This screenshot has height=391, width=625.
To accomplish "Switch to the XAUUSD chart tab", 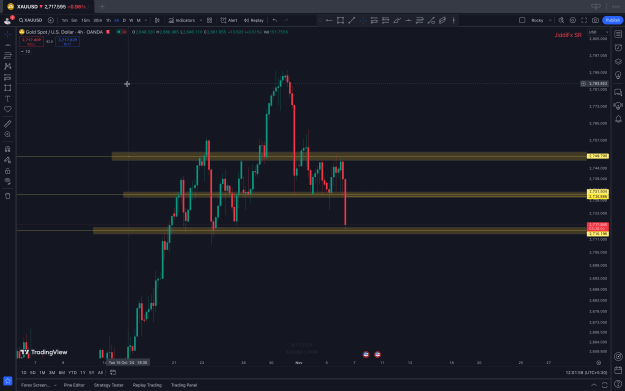I will [x=48, y=7].
